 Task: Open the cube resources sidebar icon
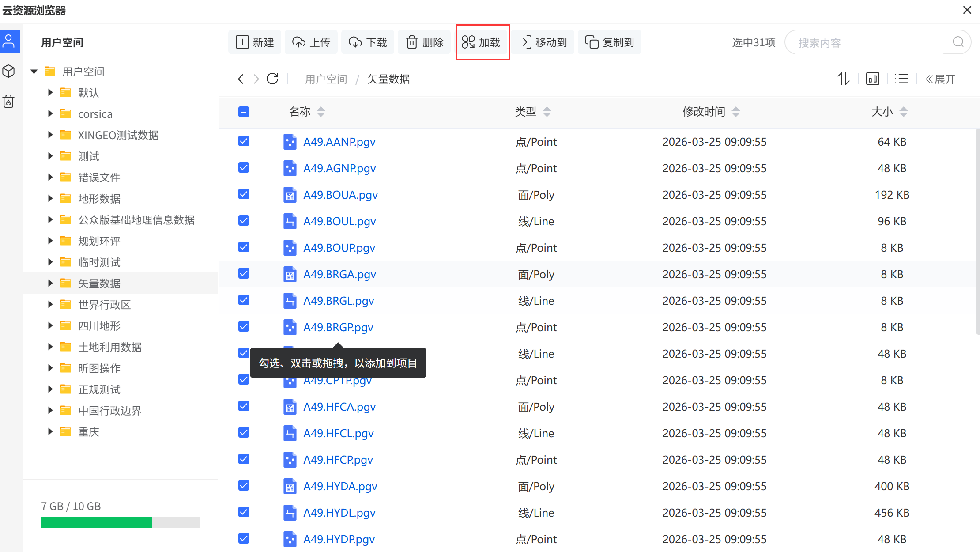click(x=9, y=71)
